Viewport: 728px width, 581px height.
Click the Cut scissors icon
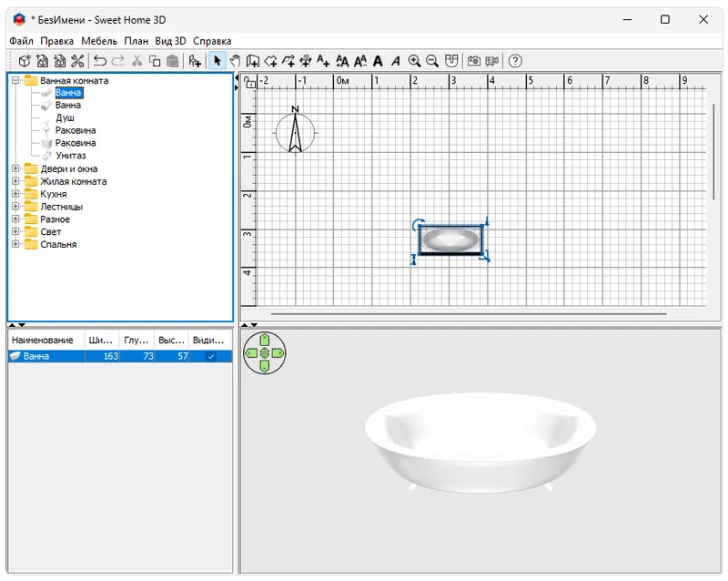point(137,61)
